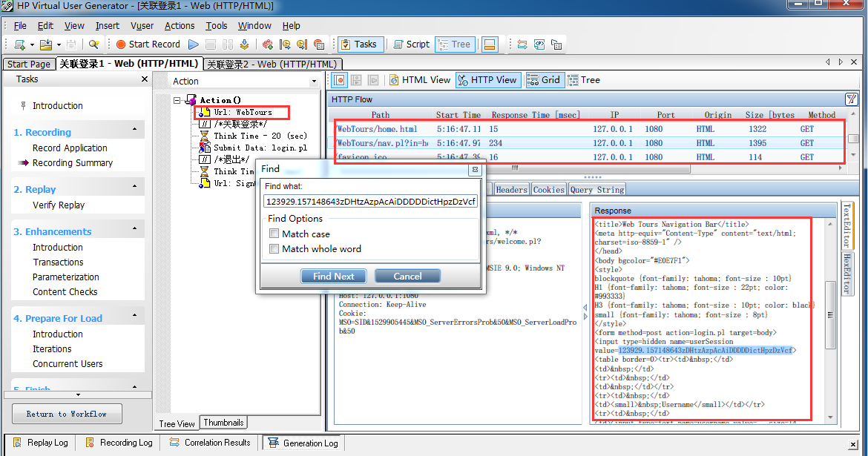The image size is (868, 456).
Task: Open the File menu
Action: point(20,25)
